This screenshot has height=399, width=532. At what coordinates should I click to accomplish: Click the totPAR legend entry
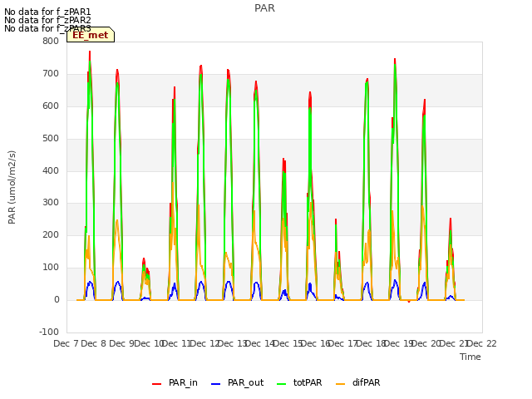click(x=299, y=382)
